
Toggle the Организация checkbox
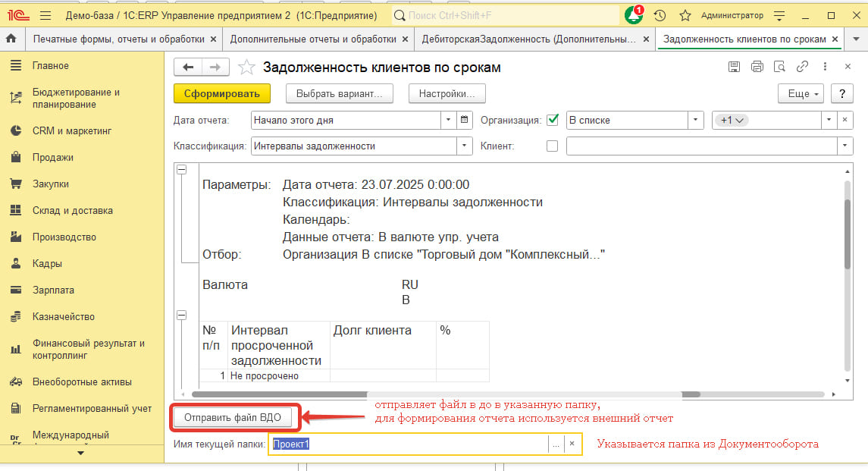point(552,120)
